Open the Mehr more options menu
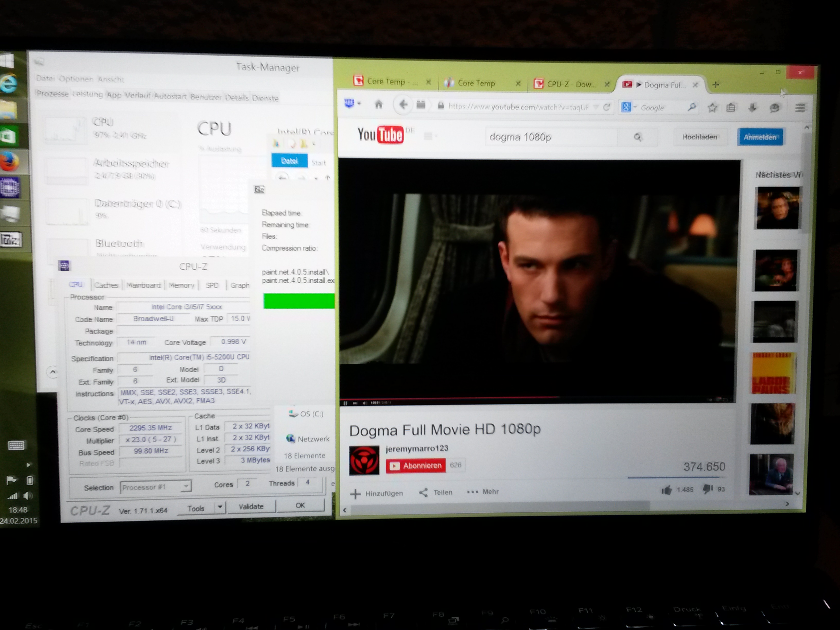Screen dimensions: 840x630 (x=483, y=492)
